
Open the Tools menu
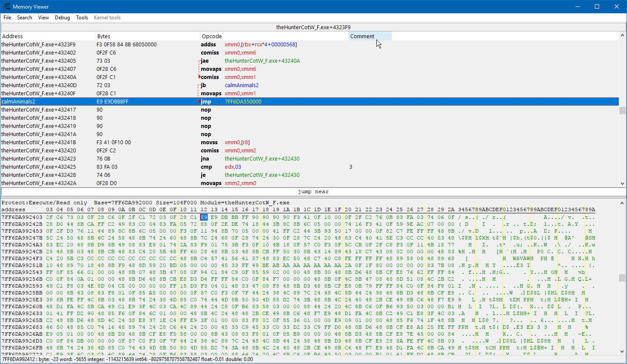pyautogui.click(x=82, y=18)
